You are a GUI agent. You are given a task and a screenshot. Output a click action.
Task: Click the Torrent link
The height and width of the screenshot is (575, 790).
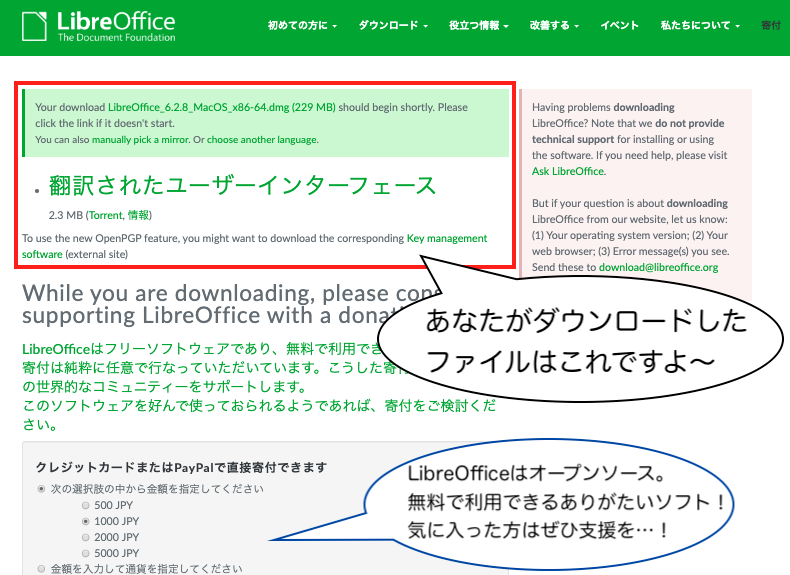pyautogui.click(x=106, y=215)
